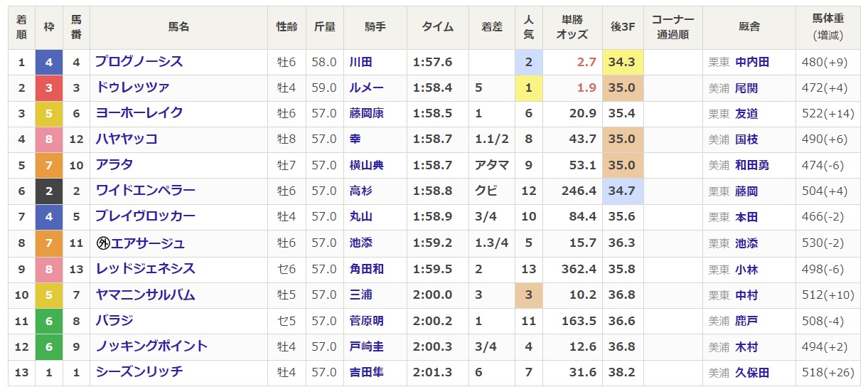Open trainer 尾関 page

click(746, 88)
